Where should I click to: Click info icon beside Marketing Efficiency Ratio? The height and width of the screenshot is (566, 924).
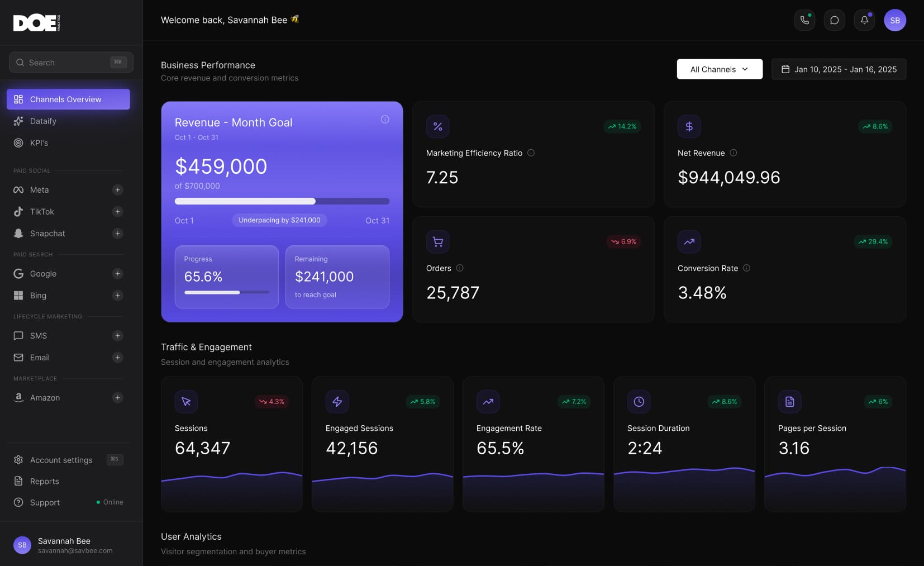click(531, 153)
